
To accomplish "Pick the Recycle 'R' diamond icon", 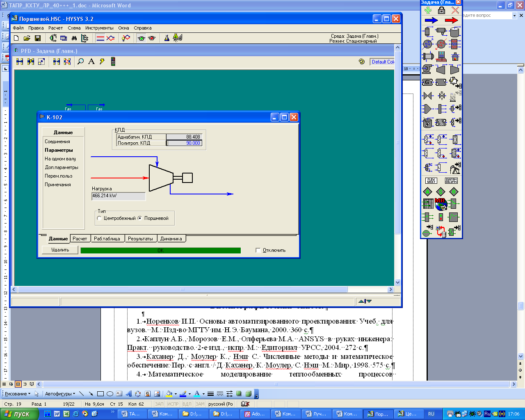I will [454, 192].
